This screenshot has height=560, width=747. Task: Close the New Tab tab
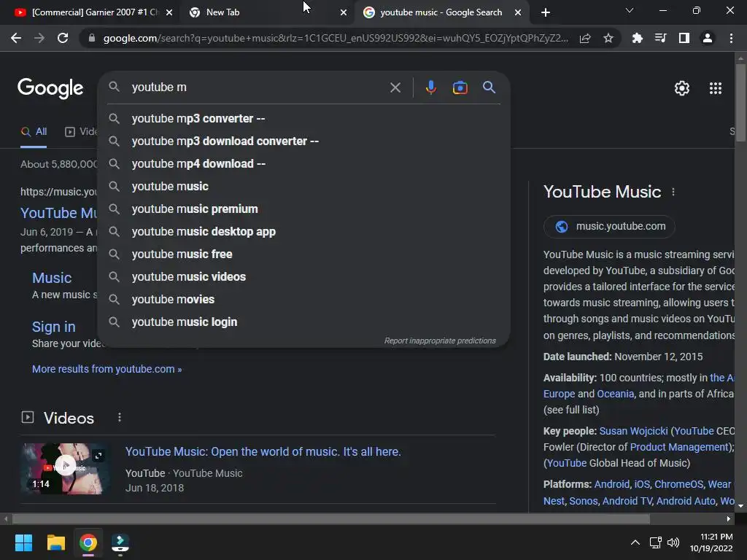[x=344, y=12]
